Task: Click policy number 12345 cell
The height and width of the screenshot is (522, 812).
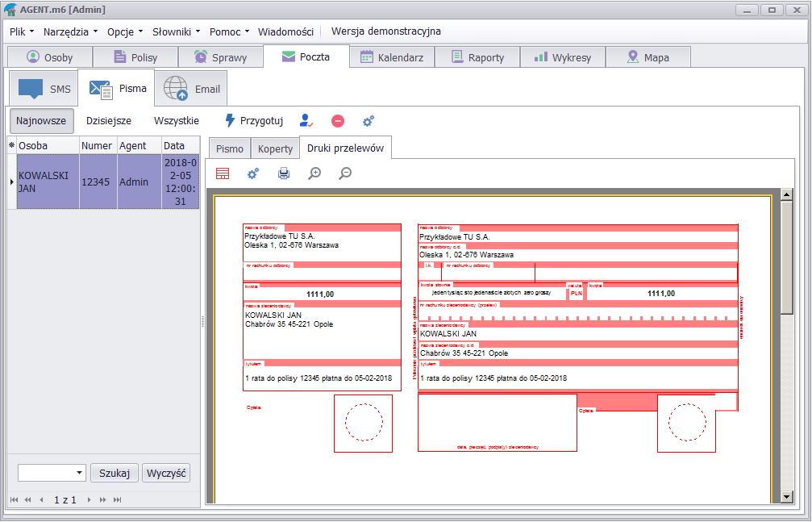Action: (98, 182)
